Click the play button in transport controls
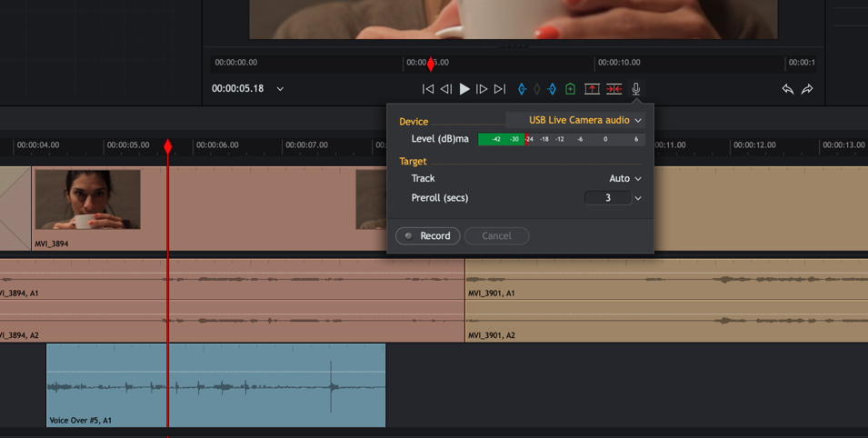 [464, 89]
